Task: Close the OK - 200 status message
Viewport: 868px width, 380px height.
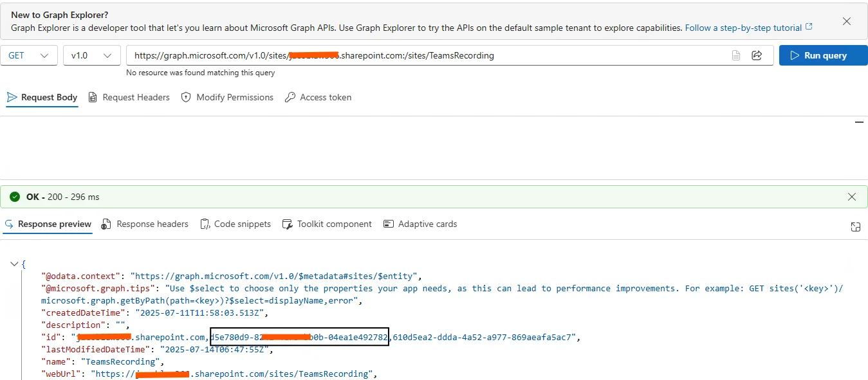Action: click(x=852, y=197)
